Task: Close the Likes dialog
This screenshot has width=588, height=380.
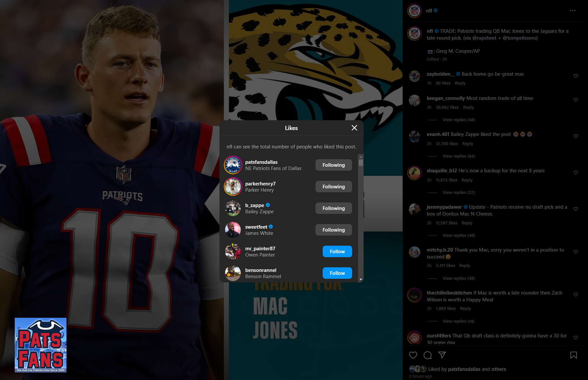Action: (x=354, y=128)
